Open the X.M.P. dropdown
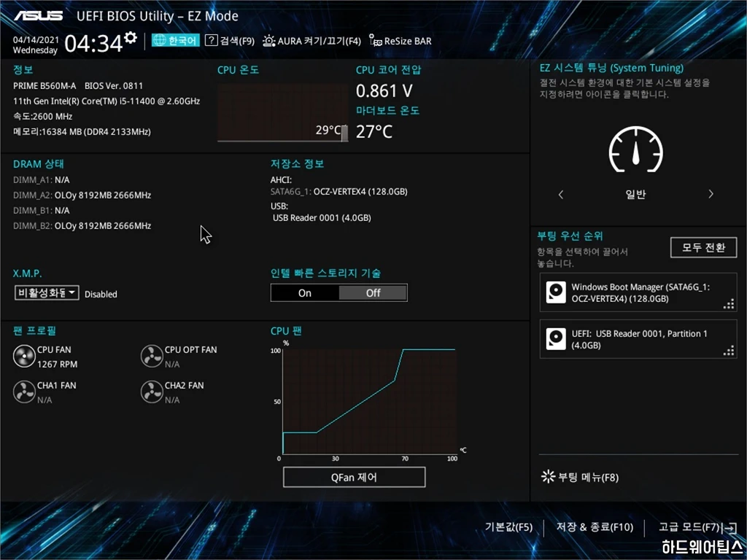 tap(46, 292)
